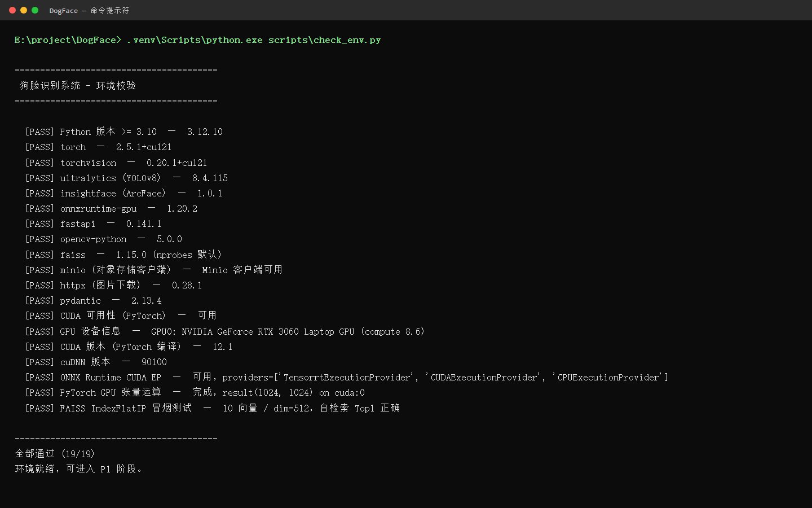This screenshot has height=508, width=812.
Task: Click the red close window button
Action: tap(12, 10)
